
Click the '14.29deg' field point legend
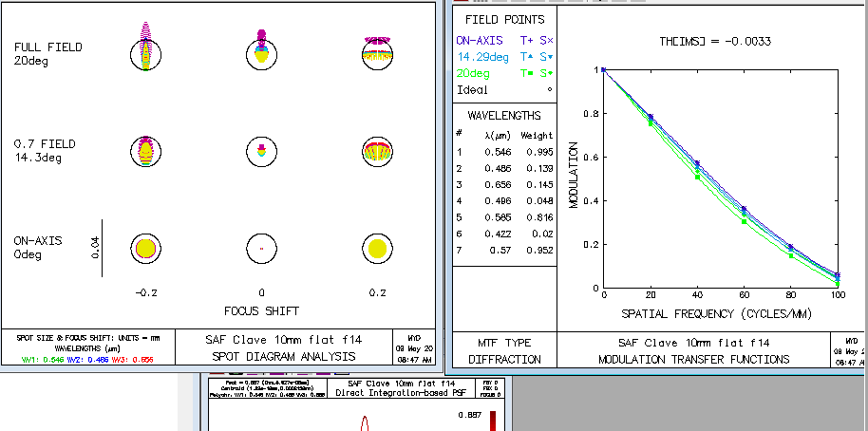pyautogui.click(x=483, y=57)
